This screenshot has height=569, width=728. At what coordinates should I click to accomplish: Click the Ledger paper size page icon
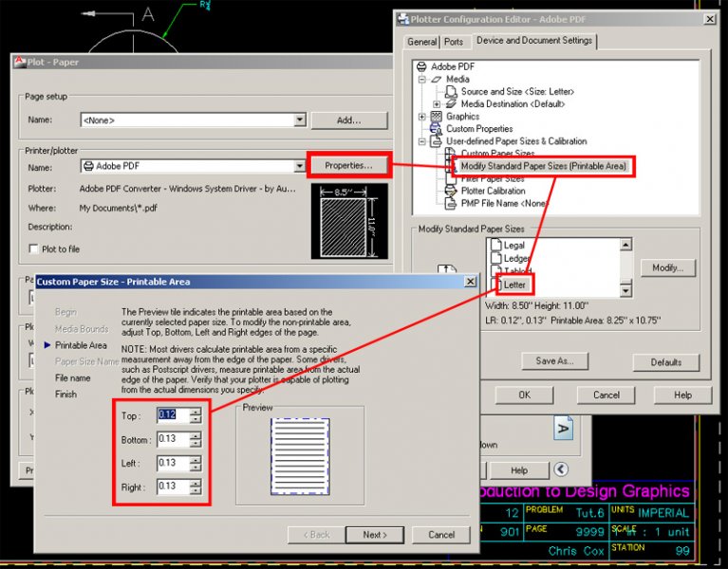click(x=496, y=258)
